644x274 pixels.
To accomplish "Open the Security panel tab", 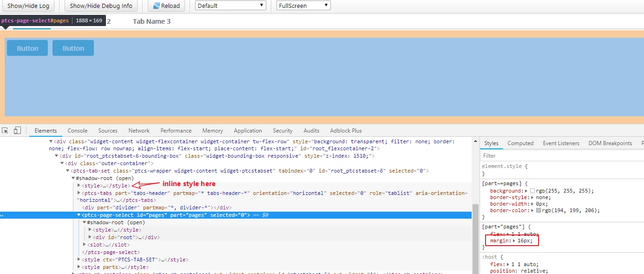I will (283, 131).
